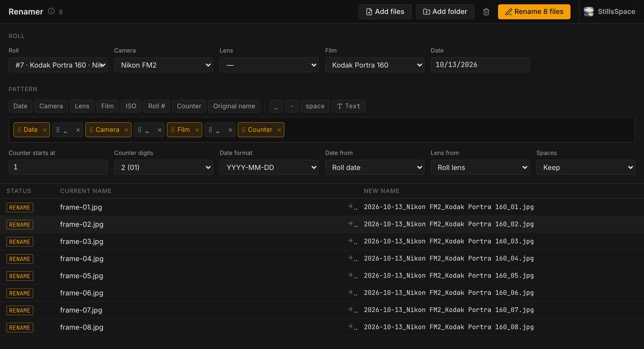
Task: Remove the Date token from pattern
Action: [x=45, y=130]
